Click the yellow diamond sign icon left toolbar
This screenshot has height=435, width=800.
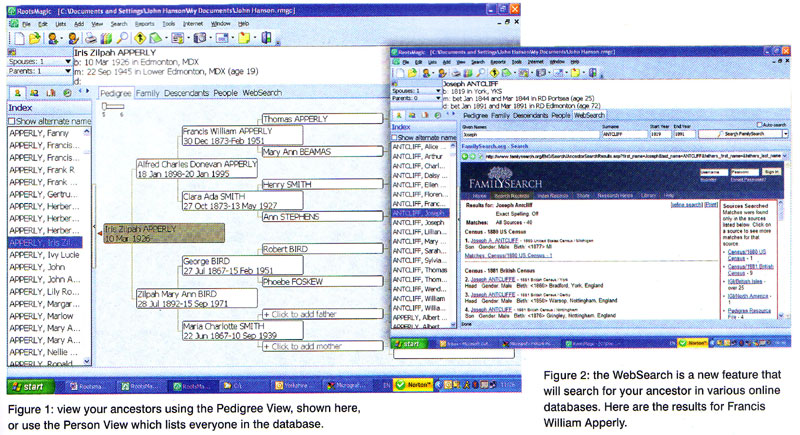[x=140, y=38]
